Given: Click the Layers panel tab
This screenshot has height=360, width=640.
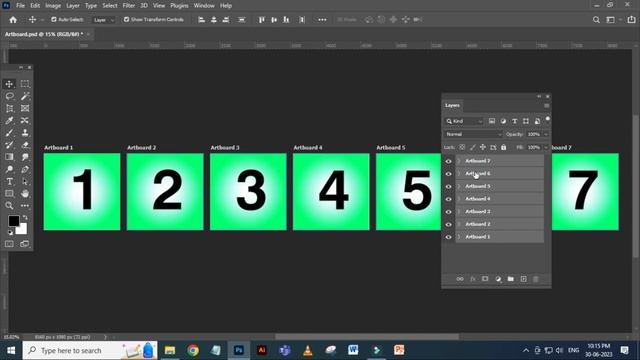Looking at the screenshot, I should click(452, 105).
